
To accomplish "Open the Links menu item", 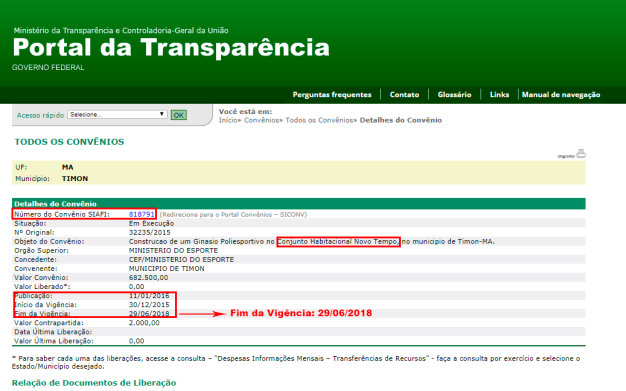I will point(499,95).
